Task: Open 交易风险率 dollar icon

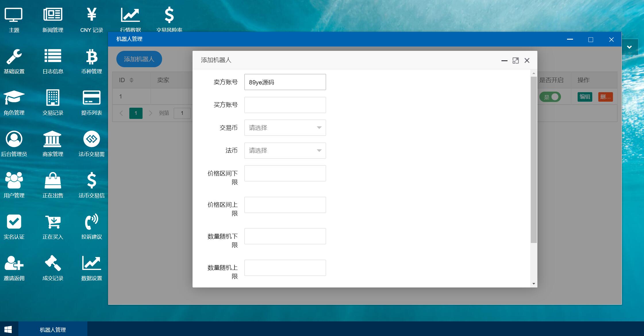Action: (169, 15)
